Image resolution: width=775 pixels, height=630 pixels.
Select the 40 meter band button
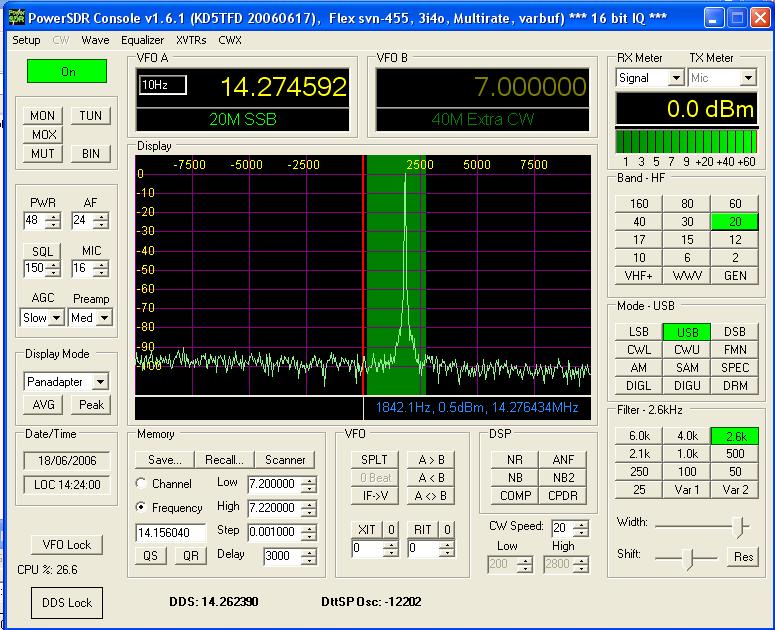click(639, 222)
